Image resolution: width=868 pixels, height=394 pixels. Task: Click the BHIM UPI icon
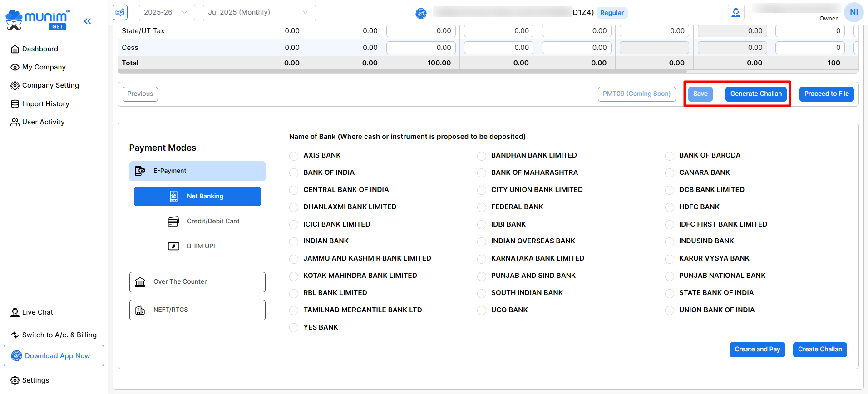pyautogui.click(x=173, y=246)
